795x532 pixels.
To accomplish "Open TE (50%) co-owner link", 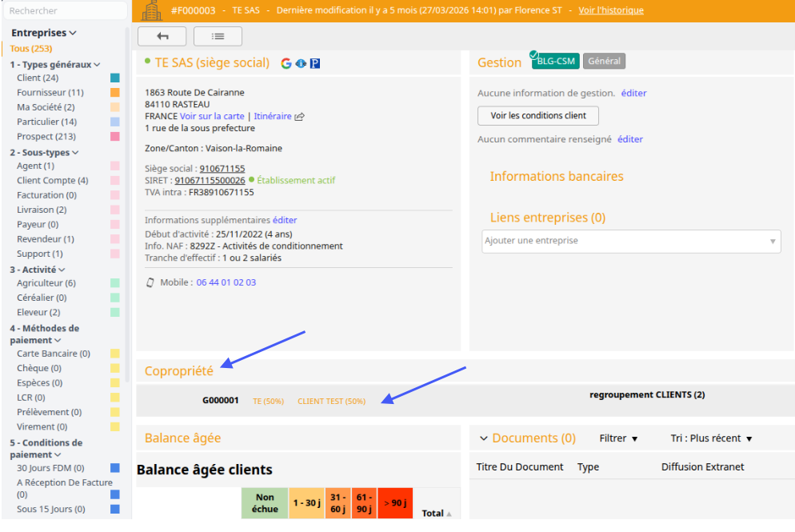I will pos(268,401).
